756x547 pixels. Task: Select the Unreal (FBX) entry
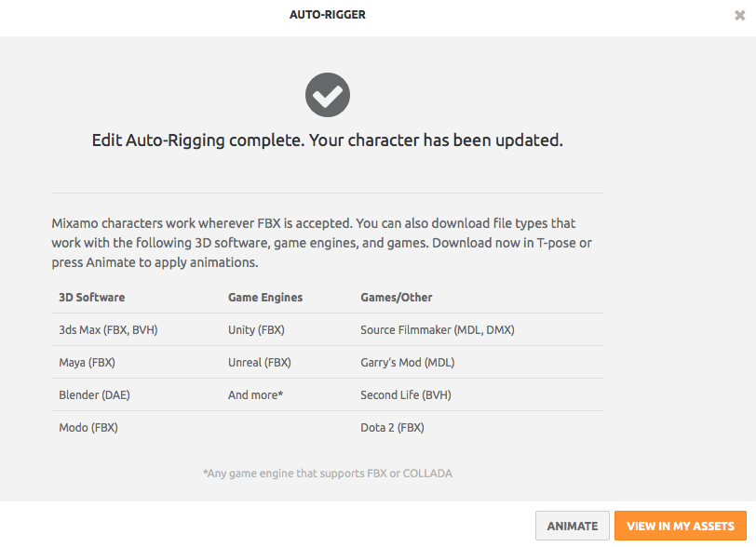pos(260,363)
